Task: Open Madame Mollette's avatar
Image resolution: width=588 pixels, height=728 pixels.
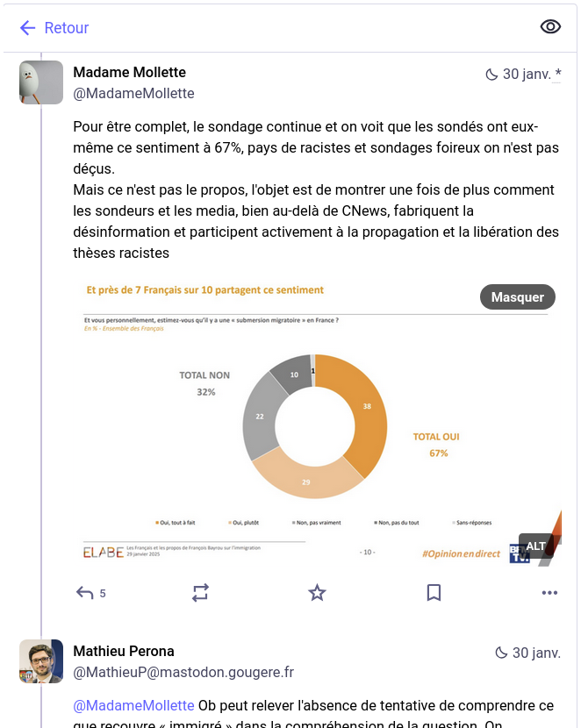Action: click(41, 82)
